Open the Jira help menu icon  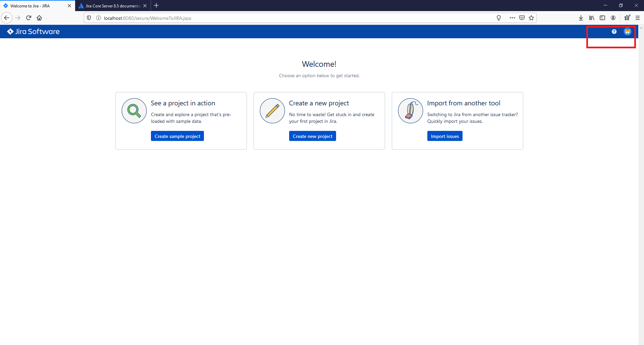point(614,32)
